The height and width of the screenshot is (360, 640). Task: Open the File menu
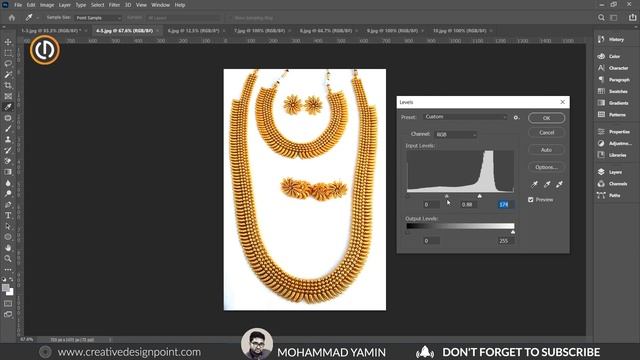(x=18, y=5)
